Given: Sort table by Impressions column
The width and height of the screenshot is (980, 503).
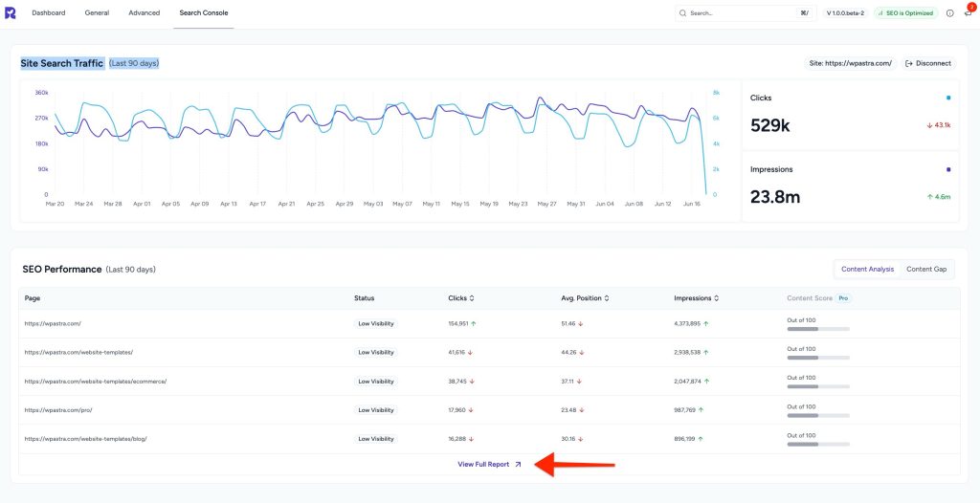Looking at the screenshot, I should (x=697, y=298).
